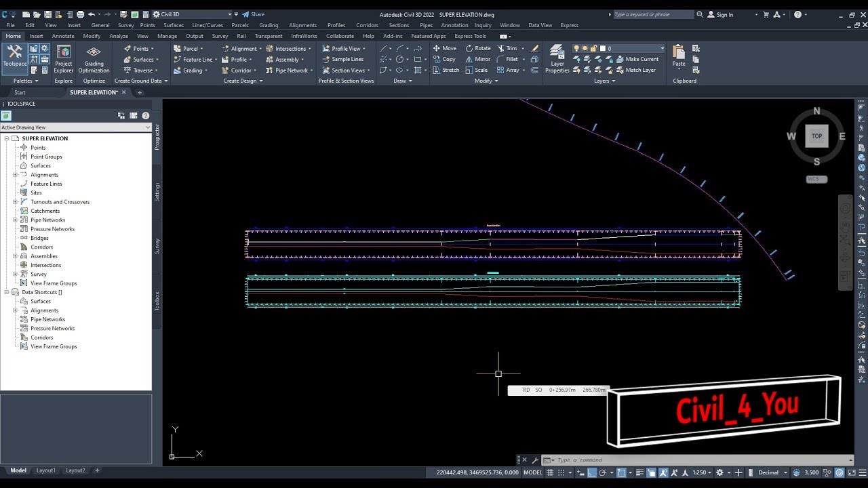The image size is (868, 488).
Task: Open the Decimal units dropdown
Action: pyautogui.click(x=771, y=472)
